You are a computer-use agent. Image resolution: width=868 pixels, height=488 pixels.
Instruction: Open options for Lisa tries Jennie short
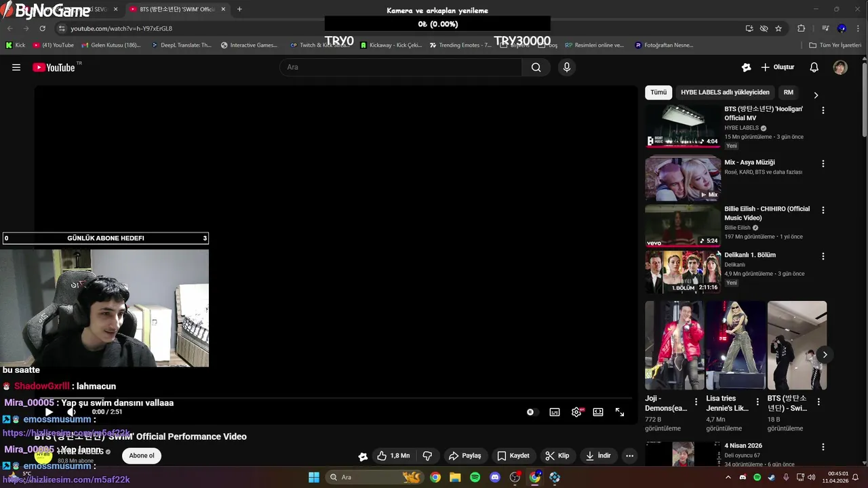(x=757, y=402)
